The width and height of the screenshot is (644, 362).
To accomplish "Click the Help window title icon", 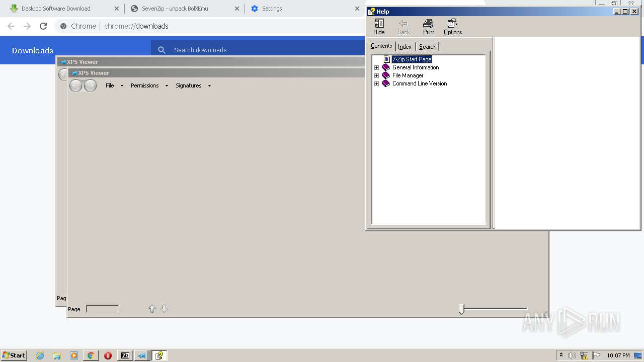I will (x=371, y=12).
